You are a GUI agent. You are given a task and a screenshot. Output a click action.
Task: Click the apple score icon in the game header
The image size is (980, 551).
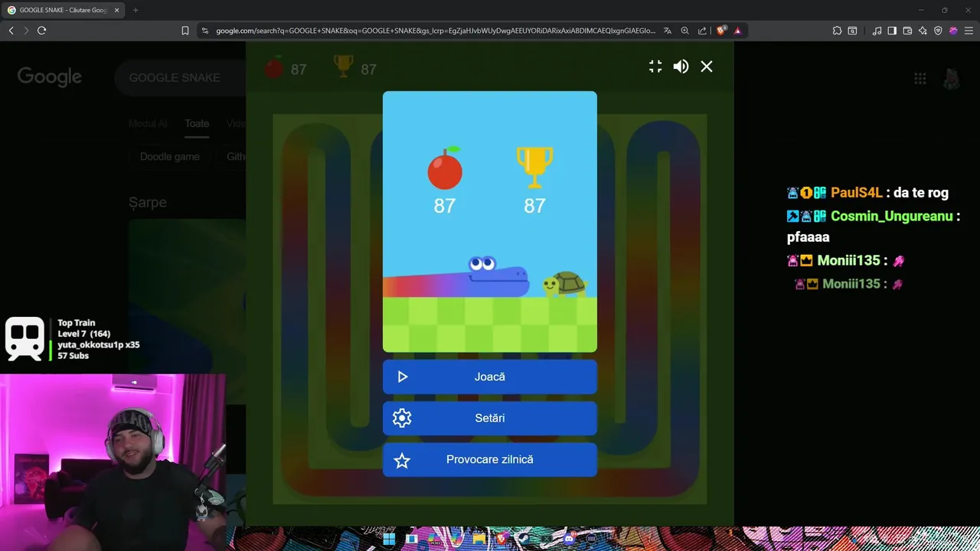(x=273, y=68)
